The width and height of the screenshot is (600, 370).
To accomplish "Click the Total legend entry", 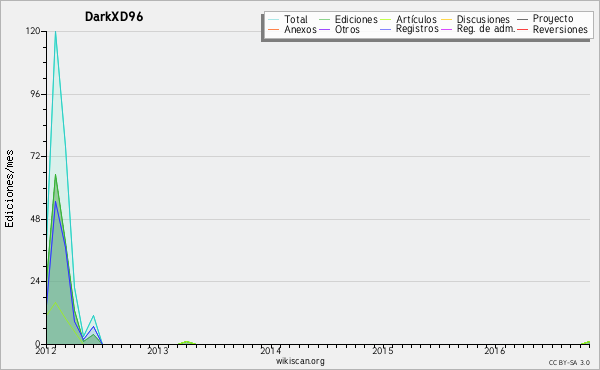I will tap(296, 19).
